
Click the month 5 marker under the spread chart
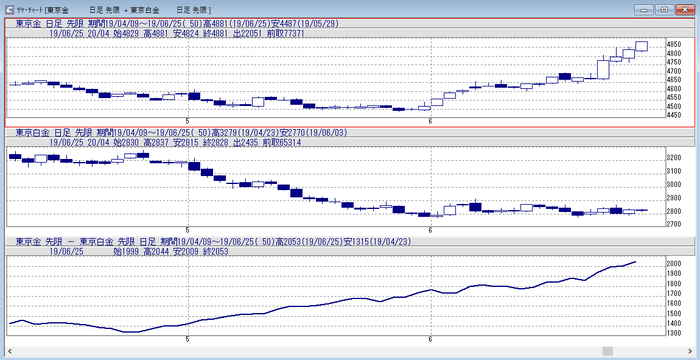pos(188,339)
